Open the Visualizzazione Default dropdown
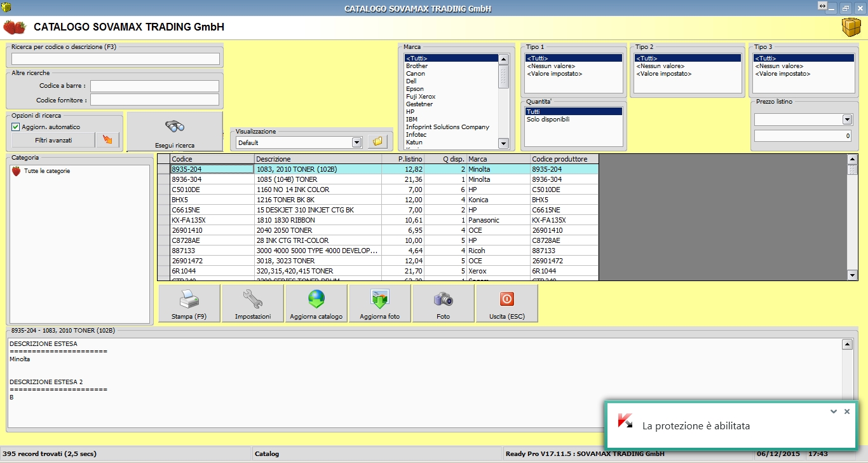The height and width of the screenshot is (463, 868). tap(356, 142)
